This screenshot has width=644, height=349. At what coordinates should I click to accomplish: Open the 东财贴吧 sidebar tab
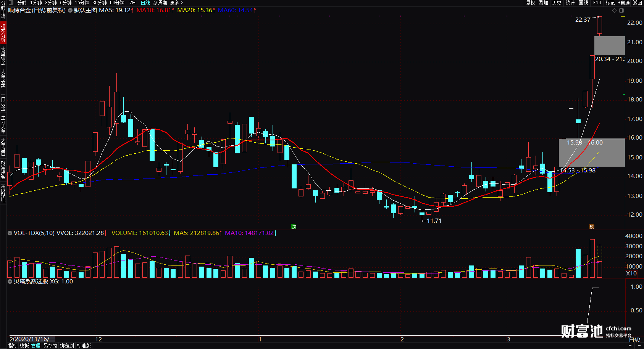pos(3,193)
